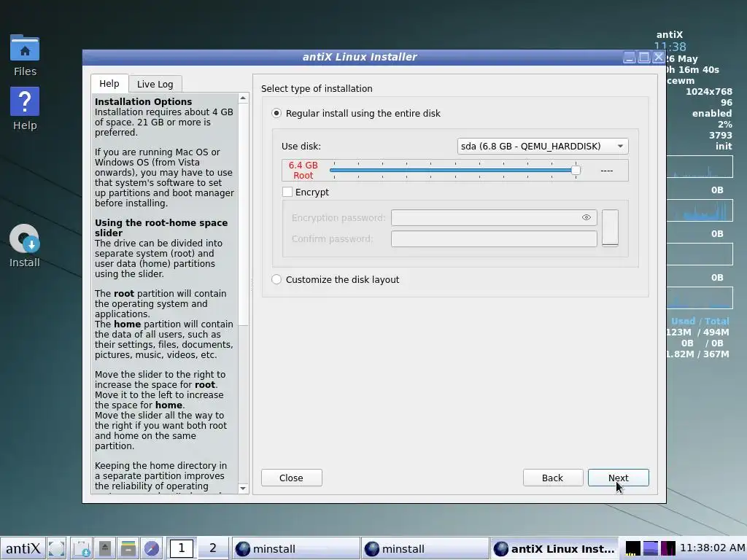Viewport: 747px width, 560px height.
Task: Open the antiX start menu
Action: 23,548
